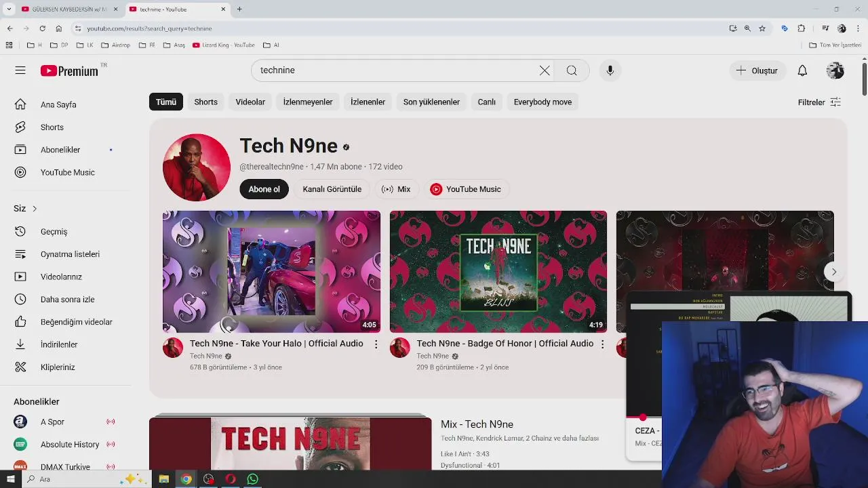Open the browser extensions puzzle icon

(x=801, y=28)
